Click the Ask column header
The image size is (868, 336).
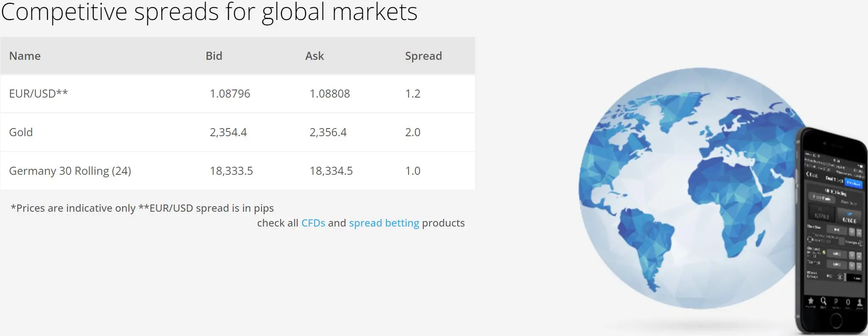[x=314, y=56]
